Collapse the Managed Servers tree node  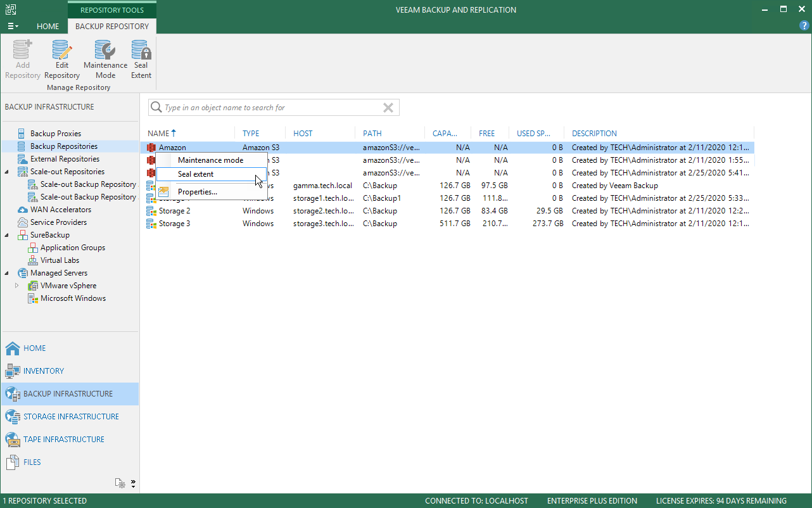click(x=7, y=273)
